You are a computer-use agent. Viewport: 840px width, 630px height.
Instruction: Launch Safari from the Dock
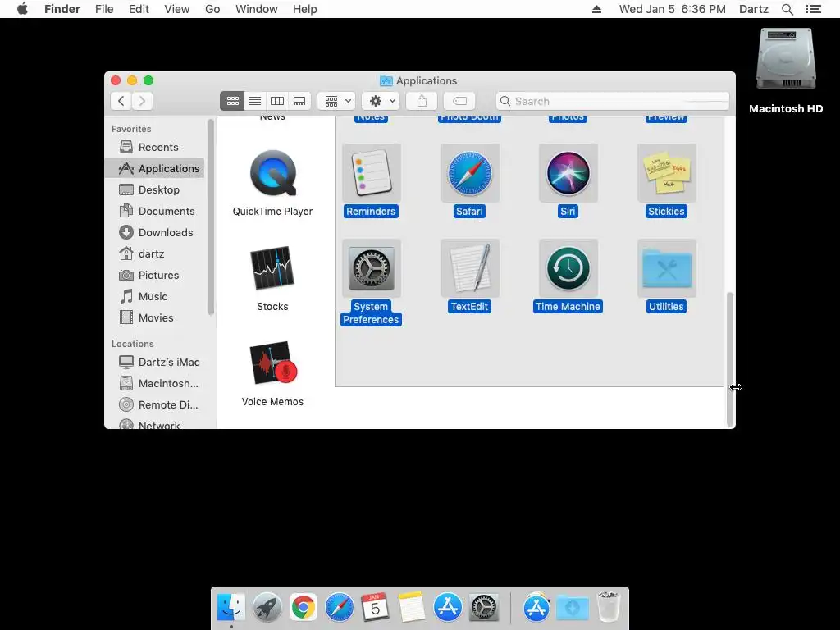[339, 607]
